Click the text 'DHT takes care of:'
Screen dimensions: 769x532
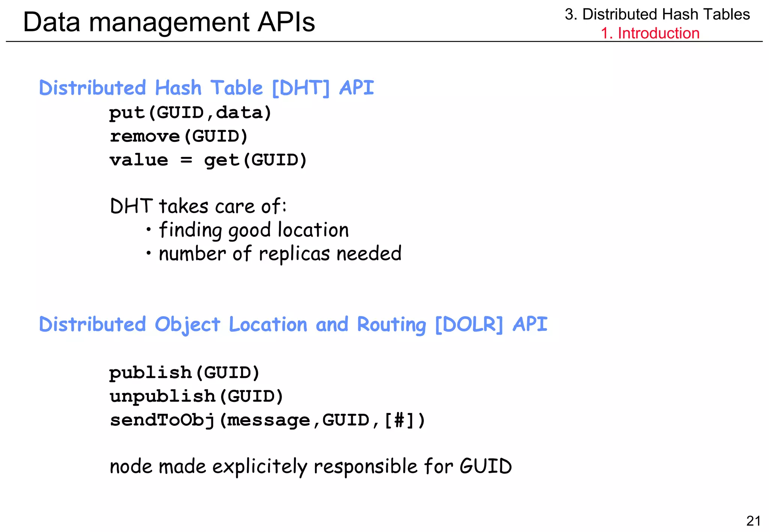pos(198,206)
